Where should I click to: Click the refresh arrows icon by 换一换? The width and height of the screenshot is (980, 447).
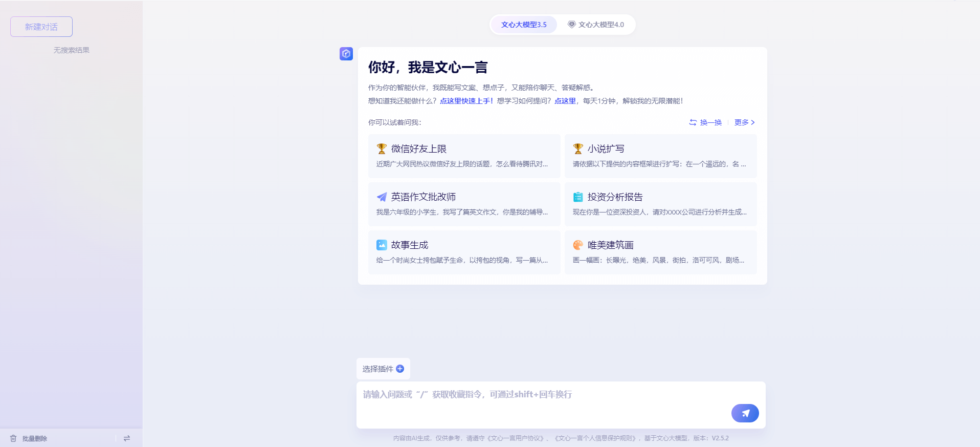pos(693,122)
